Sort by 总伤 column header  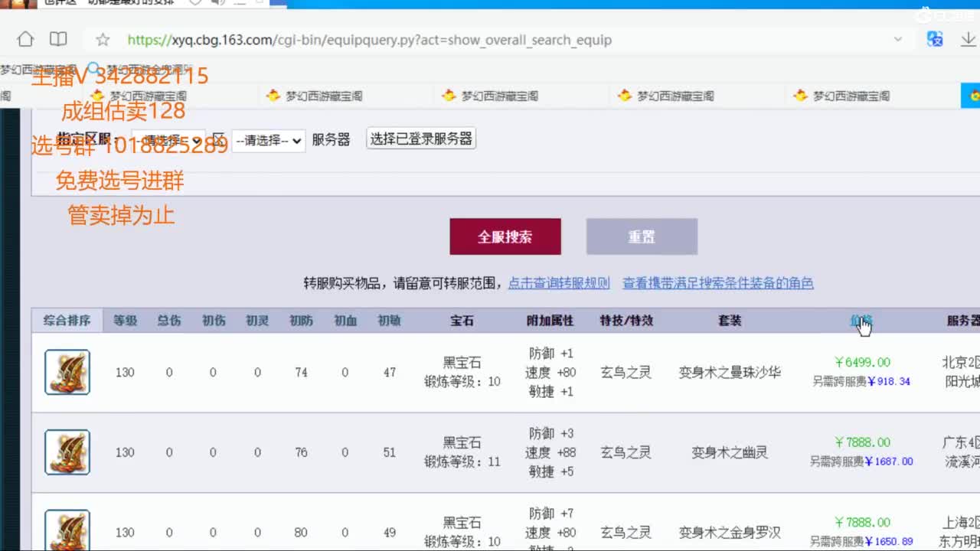169,321
